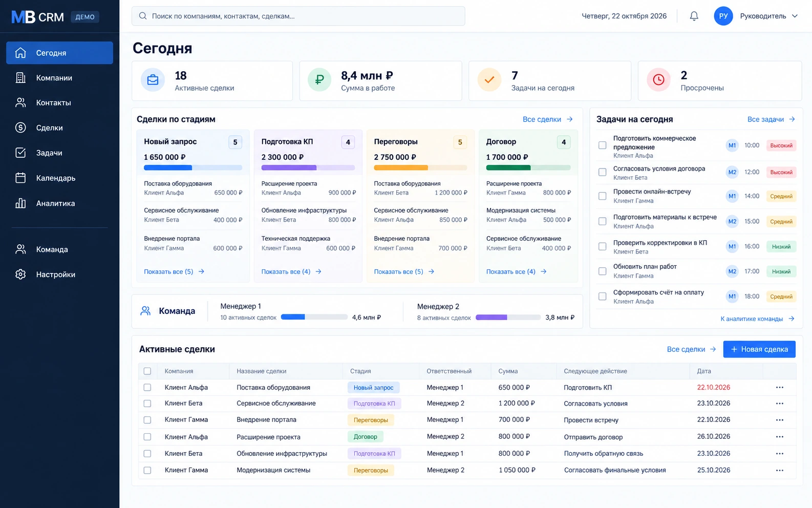Go to Компании in the sidebar
Screen dimensions: 812x508
coord(59,78)
